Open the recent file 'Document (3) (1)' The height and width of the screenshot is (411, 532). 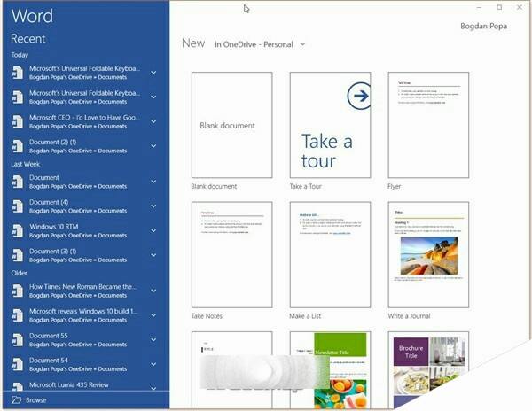click(85, 255)
